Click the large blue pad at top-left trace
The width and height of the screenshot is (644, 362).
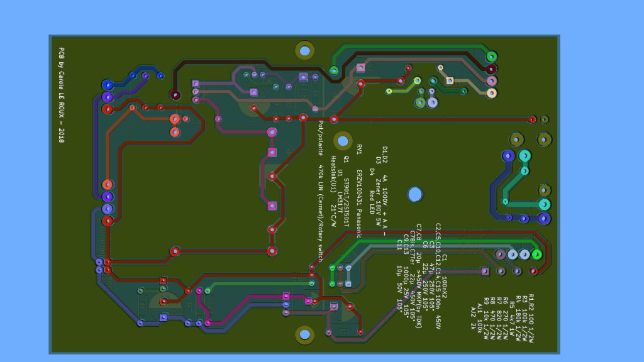tap(108, 85)
